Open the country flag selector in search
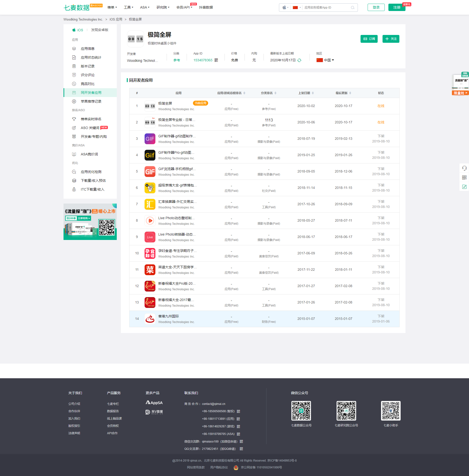This screenshot has height=476, width=469. point(297,8)
